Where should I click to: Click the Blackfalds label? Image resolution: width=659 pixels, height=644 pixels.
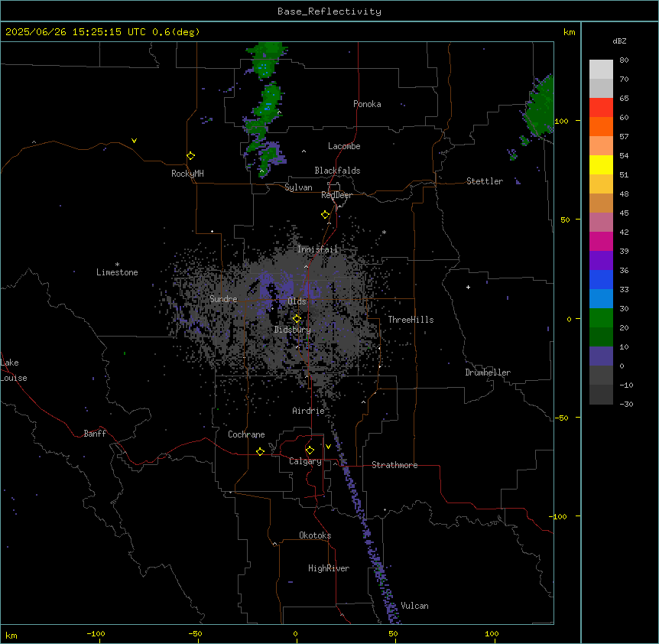click(x=337, y=171)
